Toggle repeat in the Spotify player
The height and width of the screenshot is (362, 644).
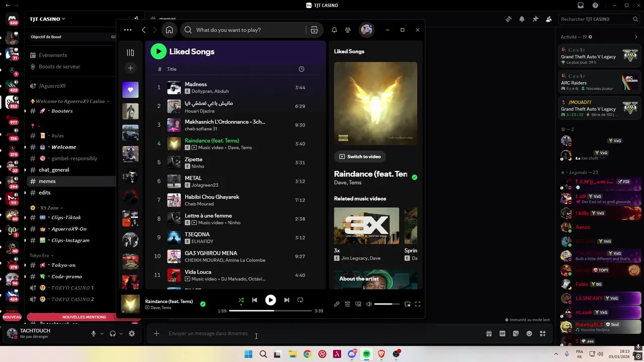pyautogui.click(x=300, y=300)
